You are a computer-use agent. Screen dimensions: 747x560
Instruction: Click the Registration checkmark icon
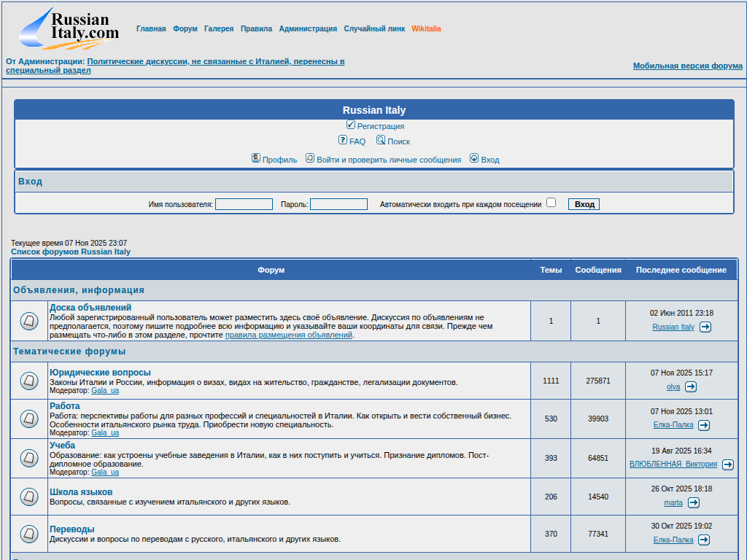pos(351,125)
